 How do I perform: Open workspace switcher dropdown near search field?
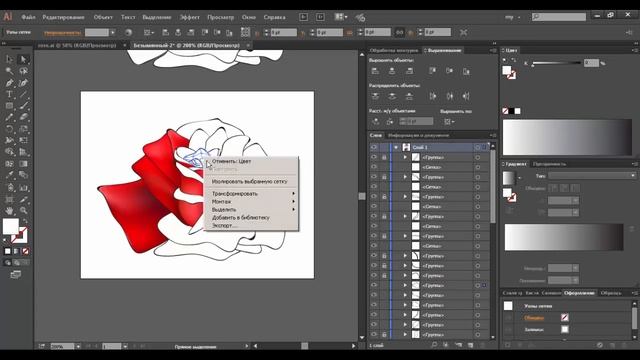pyautogui.click(x=513, y=17)
